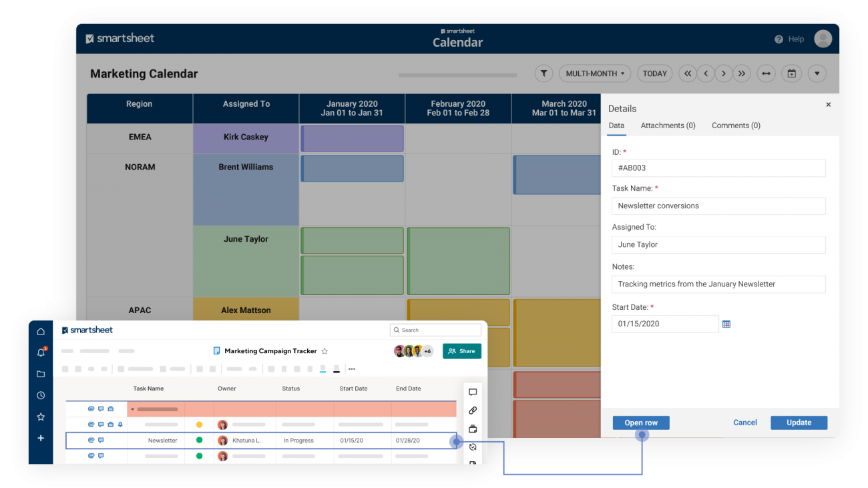Open the Help icon in the top bar
868x488 pixels.
coord(780,39)
